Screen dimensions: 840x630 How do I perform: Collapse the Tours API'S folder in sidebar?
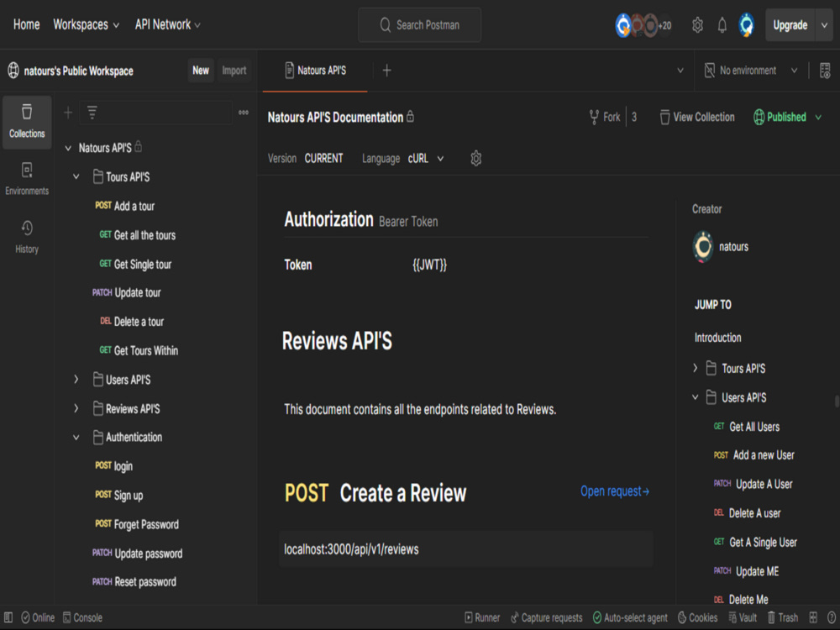pyautogui.click(x=76, y=176)
